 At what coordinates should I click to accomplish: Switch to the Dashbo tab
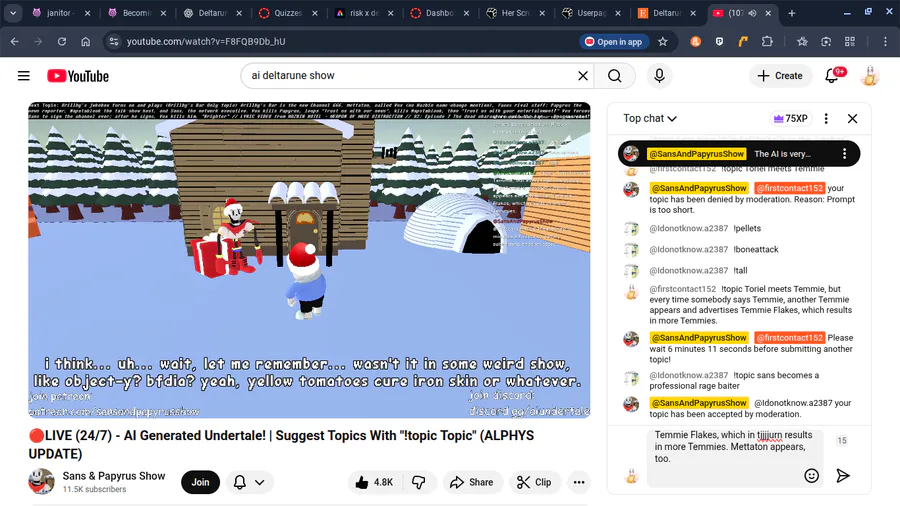[439, 13]
